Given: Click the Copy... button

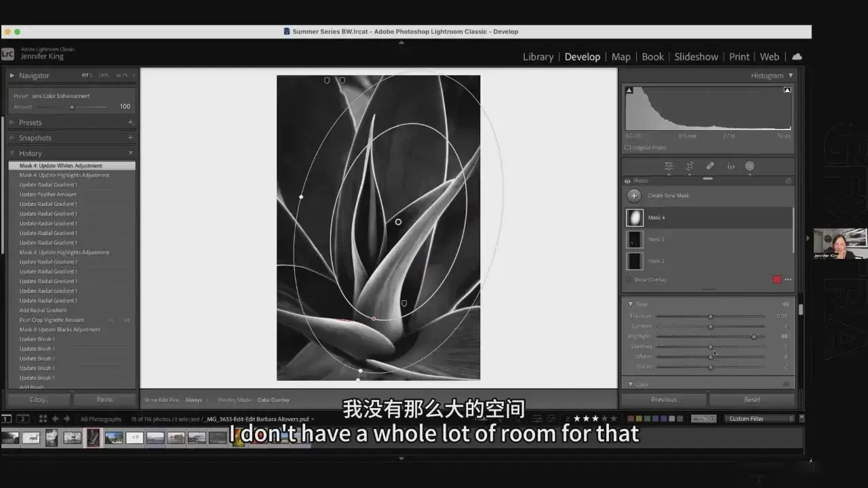Looking at the screenshot, I should pos(39,400).
